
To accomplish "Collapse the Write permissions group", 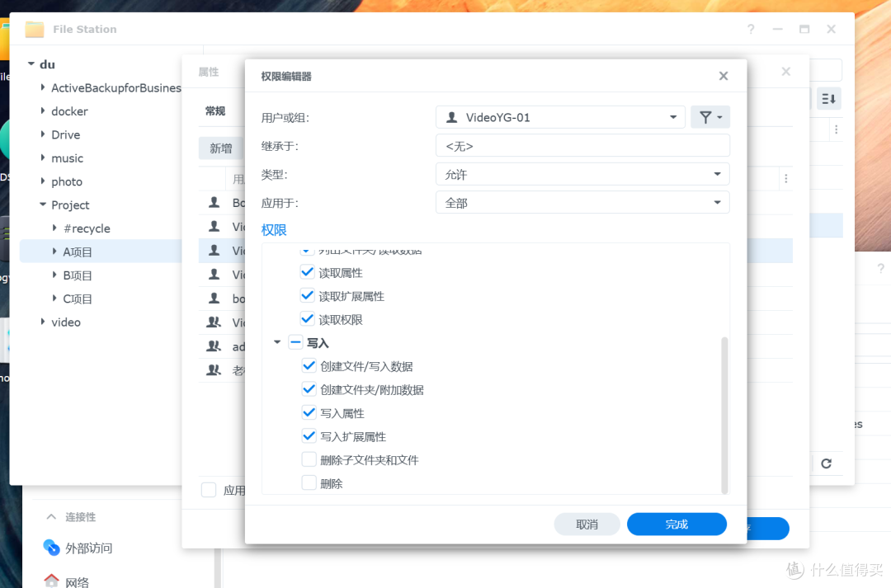I will pyautogui.click(x=277, y=342).
